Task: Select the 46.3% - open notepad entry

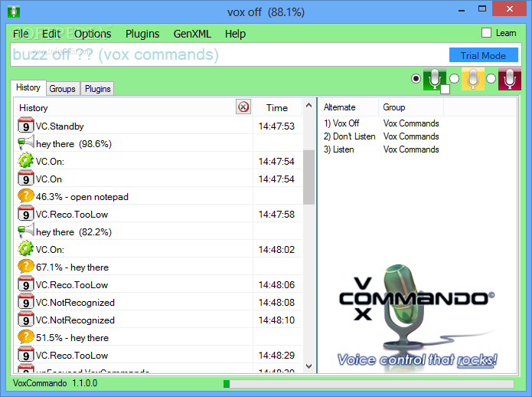Action: (134, 196)
